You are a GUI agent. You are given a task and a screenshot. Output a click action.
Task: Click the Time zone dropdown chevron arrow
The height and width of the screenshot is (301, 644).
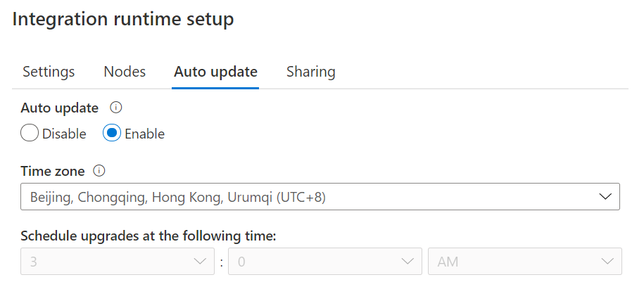[605, 197]
